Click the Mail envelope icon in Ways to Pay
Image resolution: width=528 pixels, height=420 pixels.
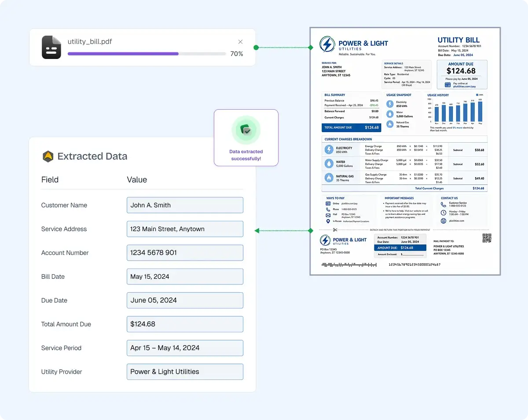pyautogui.click(x=328, y=215)
